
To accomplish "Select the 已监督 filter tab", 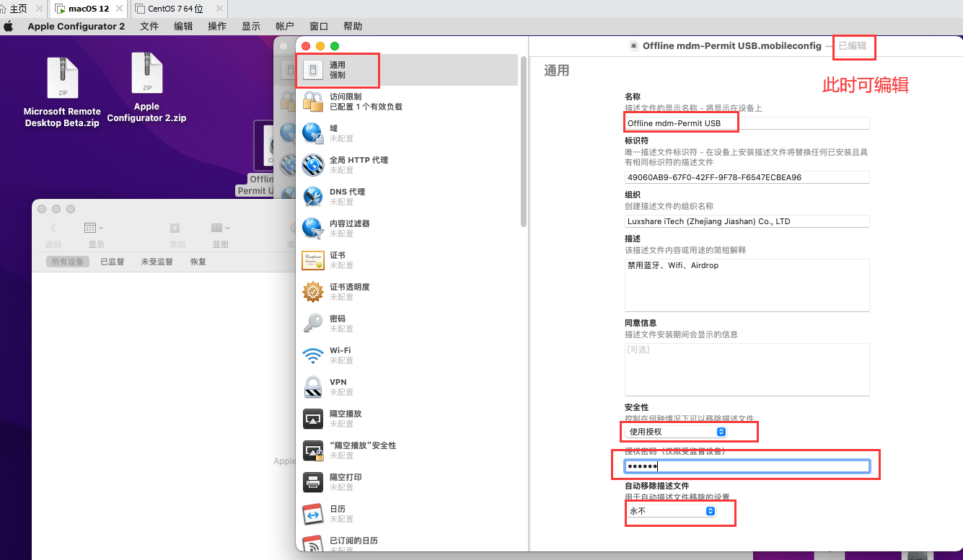I will 112,262.
